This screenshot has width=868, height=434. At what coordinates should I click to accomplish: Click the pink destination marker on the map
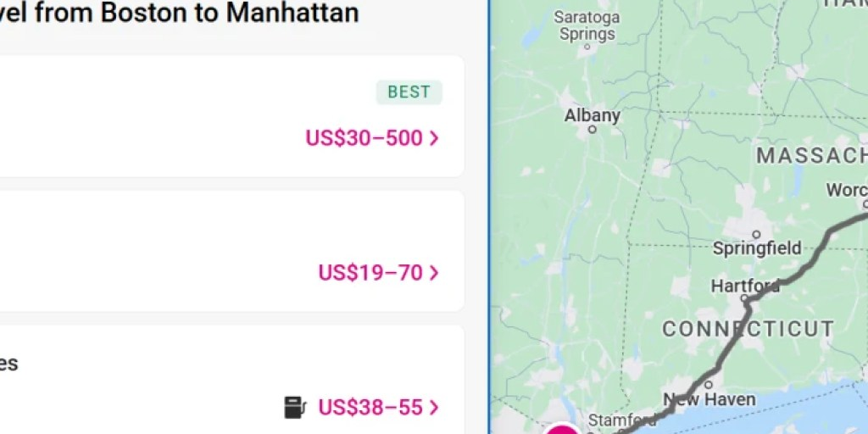[x=563, y=428]
